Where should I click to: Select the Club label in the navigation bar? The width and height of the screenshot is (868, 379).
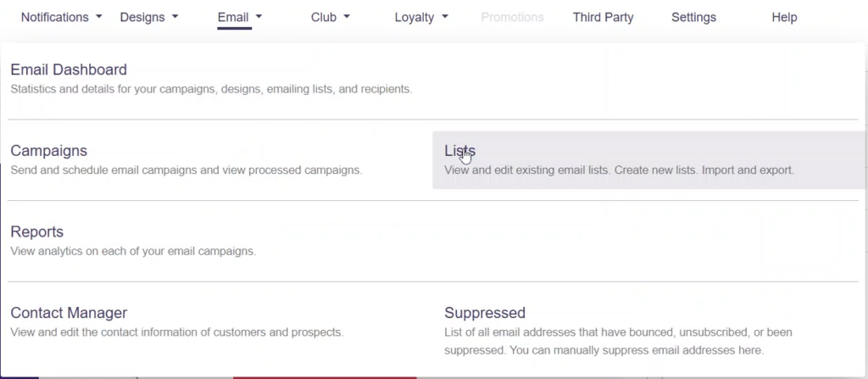click(x=324, y=17)
